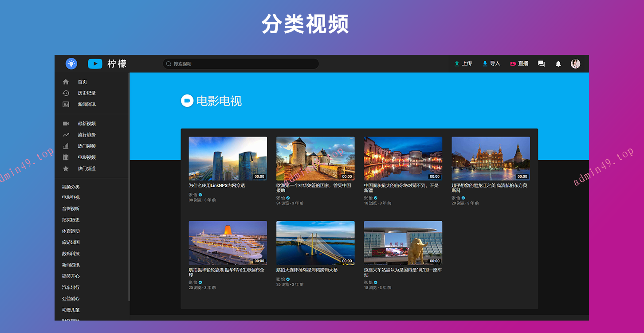Click the 新闻资讯 newspaper icon
This screenshot has height=333, width=644.
[x=66, y=105]
